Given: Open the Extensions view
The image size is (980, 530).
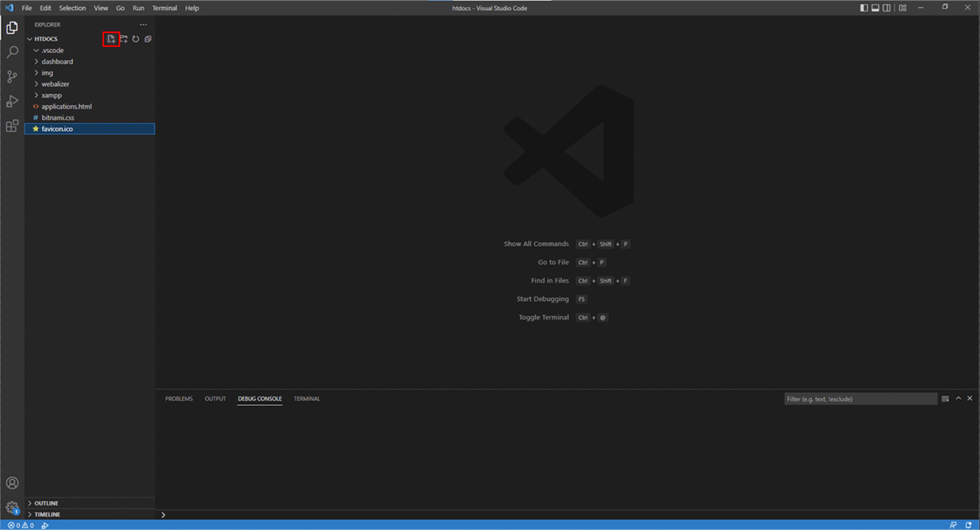Looking at the screenshot, I should pyautogui.click(x=12, y=126).
